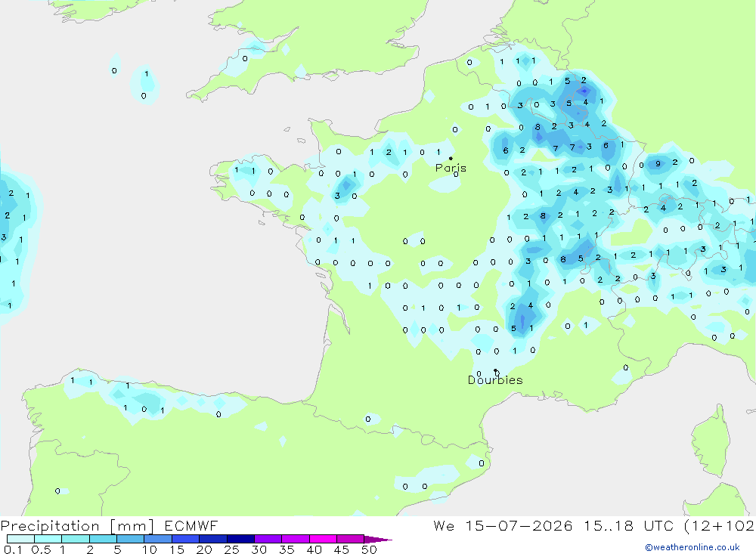The image size is (756, 554).
Task: Click the date '15-07-2026' in the header
Action: point(519,525)
